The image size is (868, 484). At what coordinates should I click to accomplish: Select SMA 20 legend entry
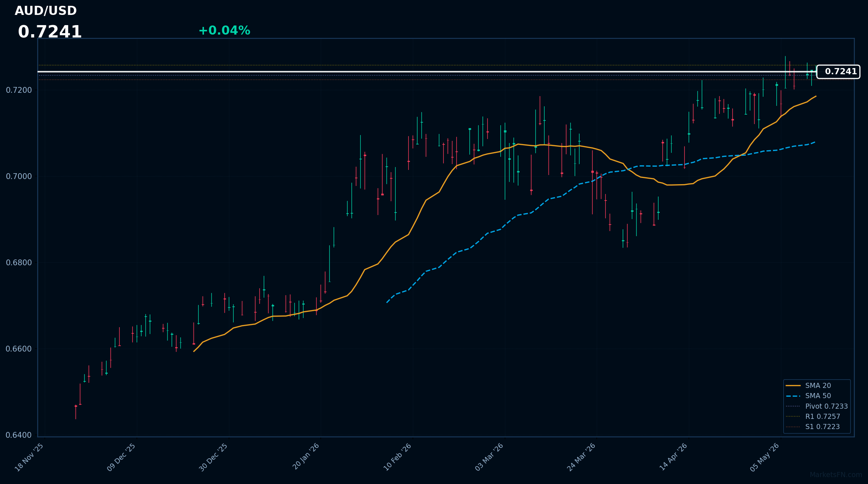click(818, 386)
